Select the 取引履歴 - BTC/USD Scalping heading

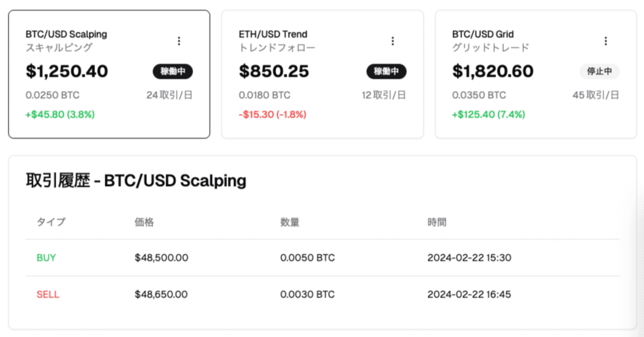click(x=136, y=180)
